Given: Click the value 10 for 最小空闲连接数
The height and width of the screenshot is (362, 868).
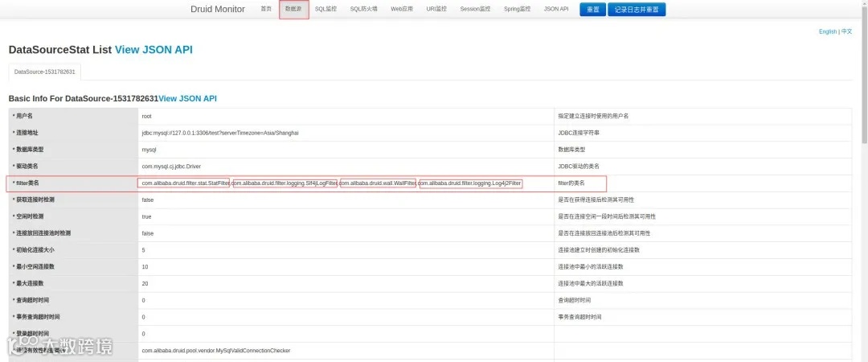Looking at the screenshot, I should point(145,266).
